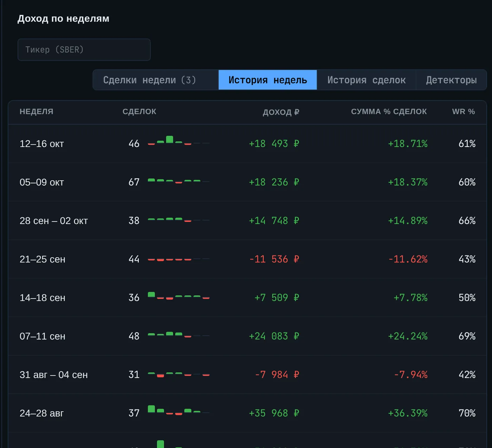The width and height of the screenshot is (492, 448).
Task: Click the sparkline chart for 24–28 авг
Action: [179, 410]
